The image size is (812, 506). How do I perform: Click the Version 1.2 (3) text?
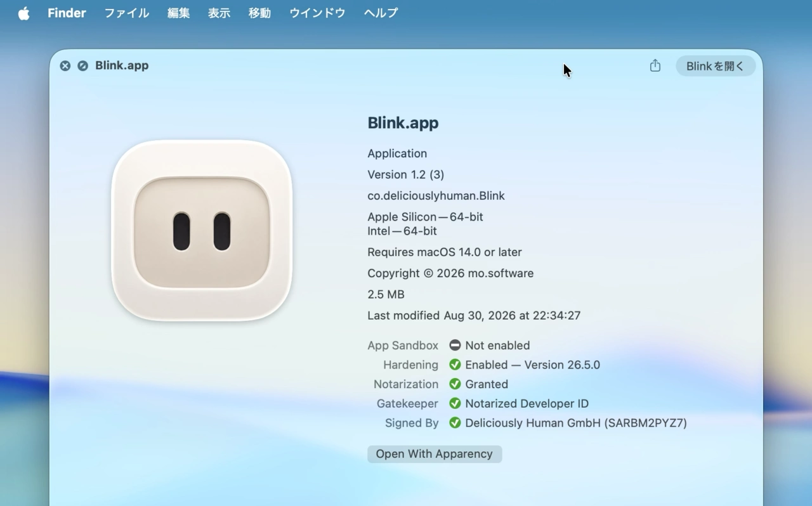click(406, 174)
